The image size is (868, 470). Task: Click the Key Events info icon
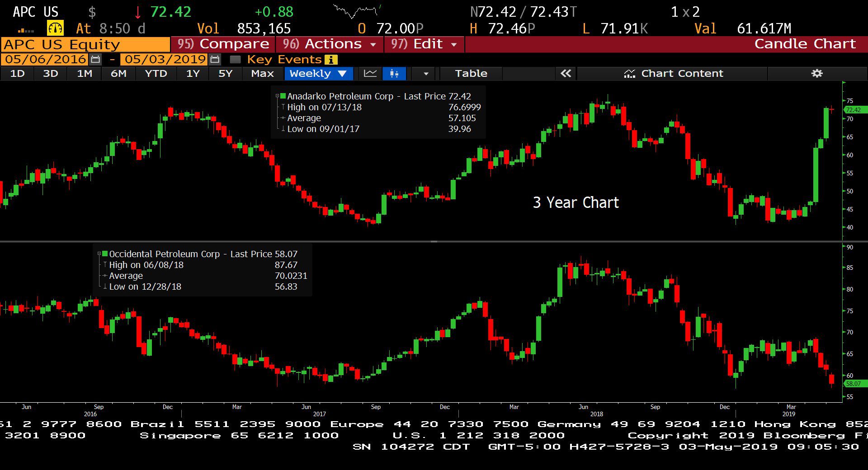pos(331,60)
